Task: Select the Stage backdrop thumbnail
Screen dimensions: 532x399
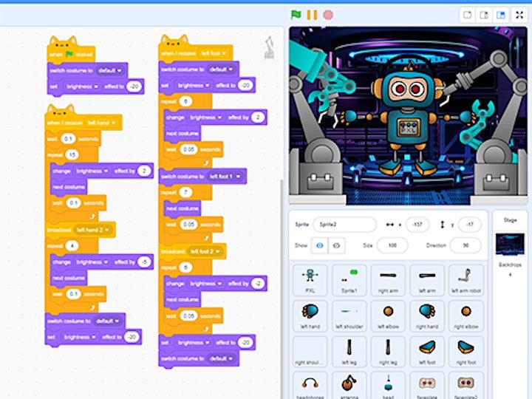Action: coord(510,244)
